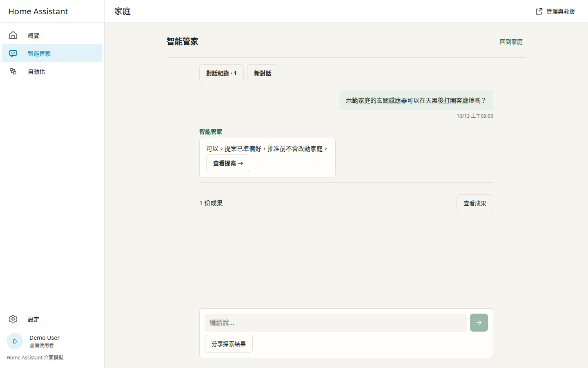Click the Demo User avatar
This screenshot has height=368, width=588.
click(15, 341)
